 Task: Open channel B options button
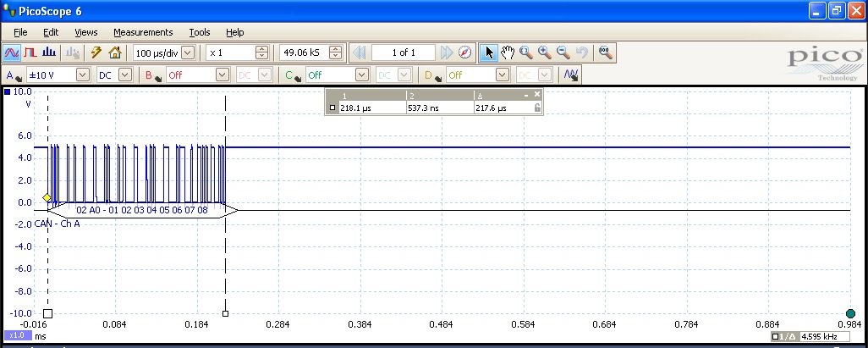pyautogui.click(x=153, y=75)
